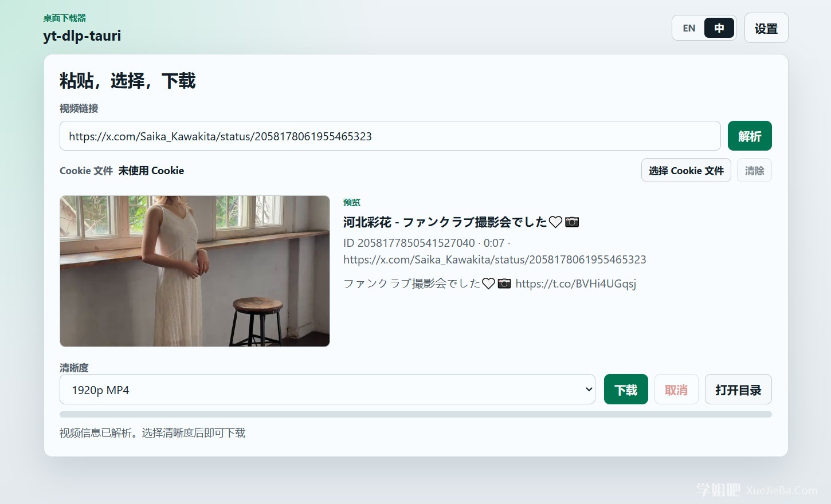Screen dimensions: 831x504
Task: Click the yt-dlp-tauri app title
Action: click(x=82, y=36)
